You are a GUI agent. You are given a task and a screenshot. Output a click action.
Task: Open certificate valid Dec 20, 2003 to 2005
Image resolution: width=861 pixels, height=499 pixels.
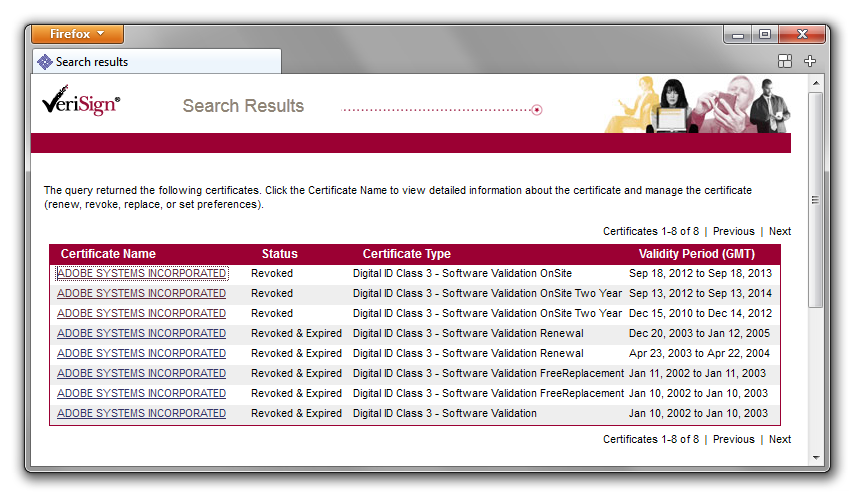142,334
